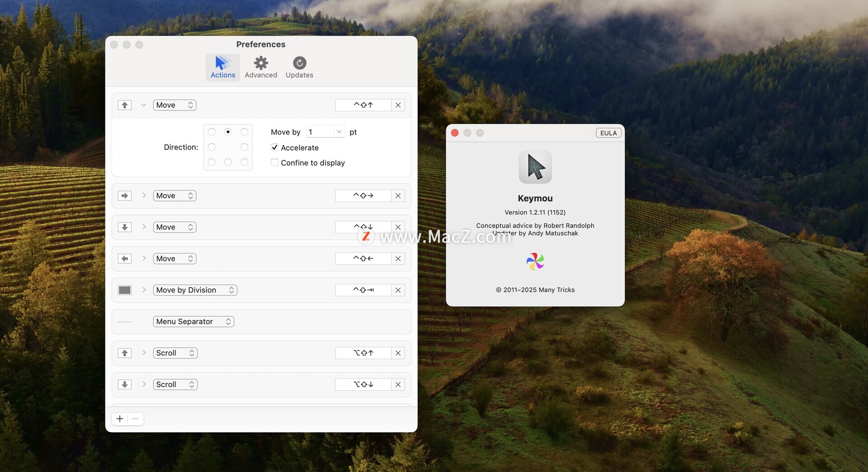The image size is (868, 472).
Task: Select the down direction radio button
Action: click(x=228, y=162)
